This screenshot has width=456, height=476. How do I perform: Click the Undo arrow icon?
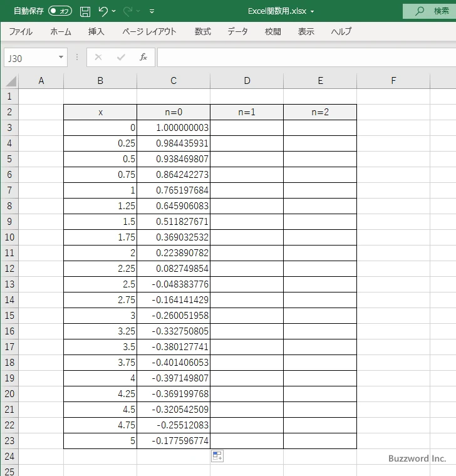(103, 11)
